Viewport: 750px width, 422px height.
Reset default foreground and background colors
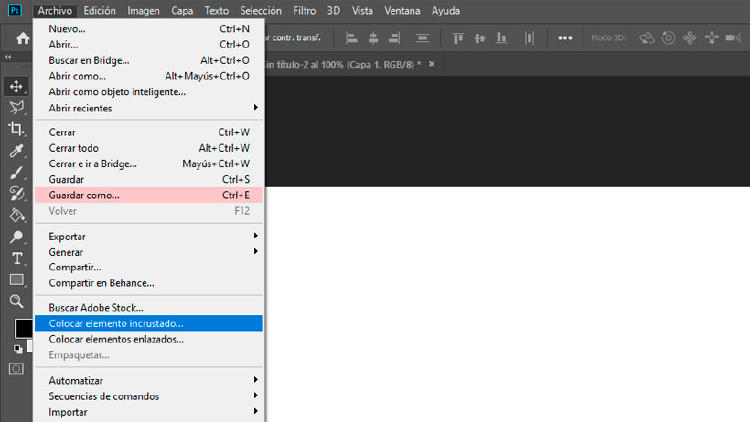16,348
